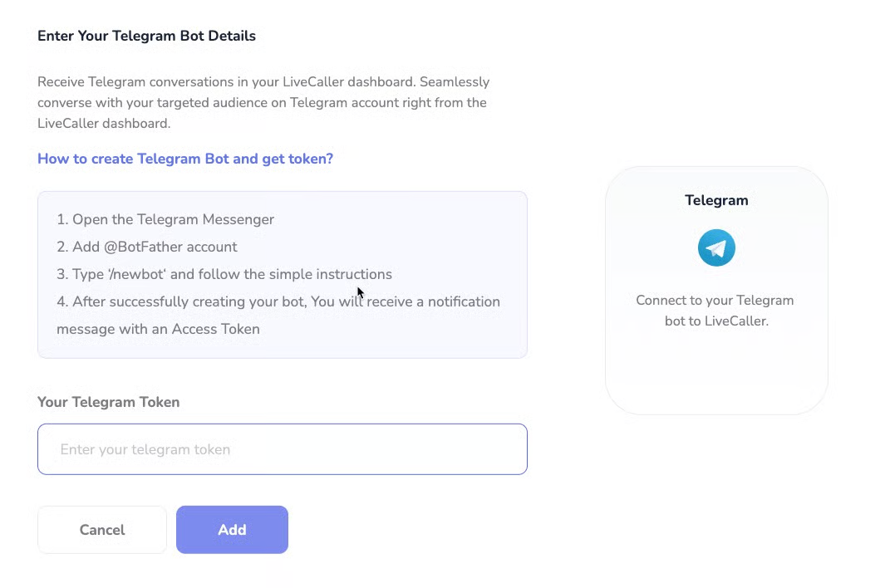Click 'Enter your telegram token' placeholder text

(145, 449)
